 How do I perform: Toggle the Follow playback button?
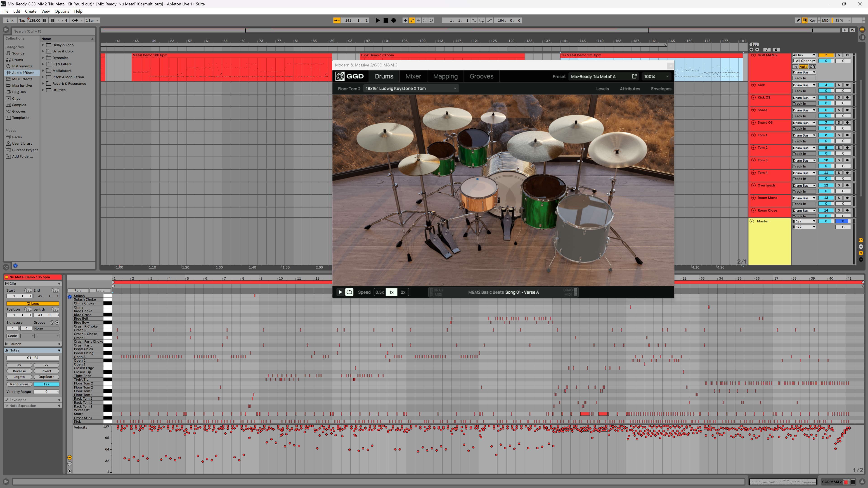(x=337, y=21)
